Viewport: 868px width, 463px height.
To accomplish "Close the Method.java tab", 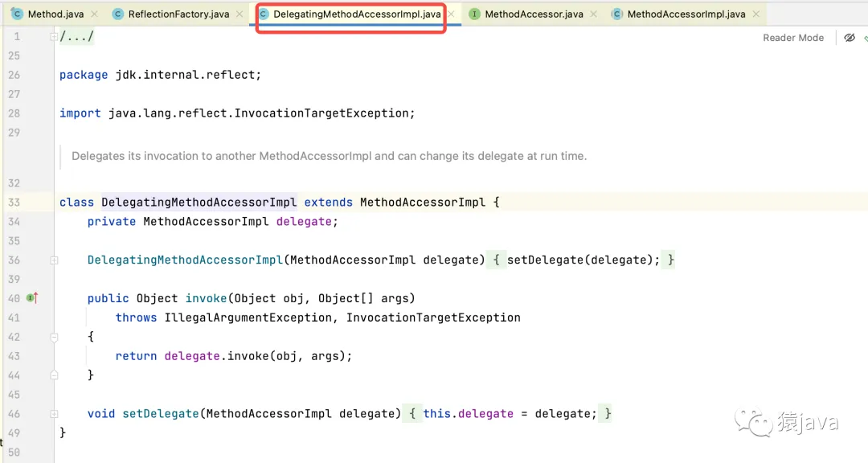I will (x=94, y=14).
